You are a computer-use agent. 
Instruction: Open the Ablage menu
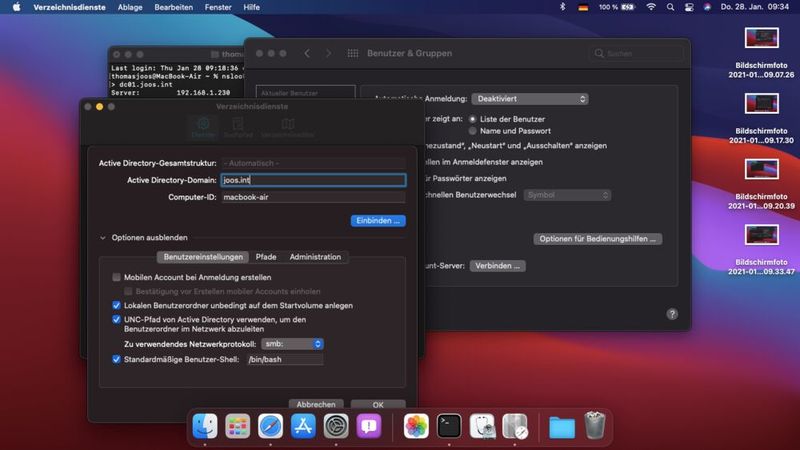coord(130,7)
